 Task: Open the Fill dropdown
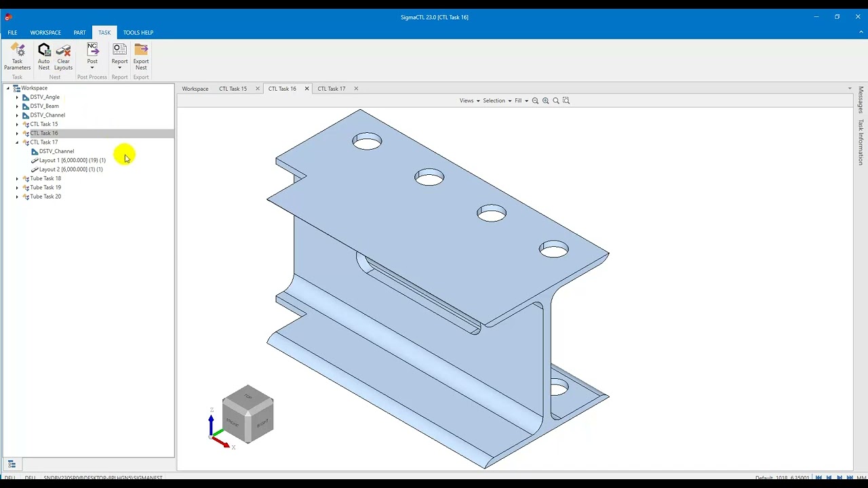521,100
